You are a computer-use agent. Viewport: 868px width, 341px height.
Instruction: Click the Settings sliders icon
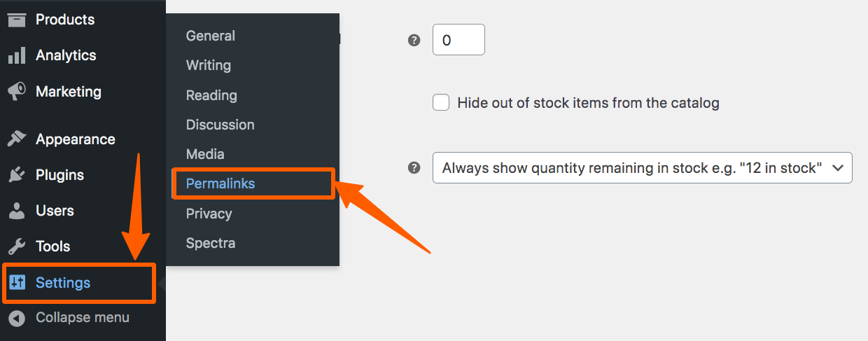tap(17, 283)
